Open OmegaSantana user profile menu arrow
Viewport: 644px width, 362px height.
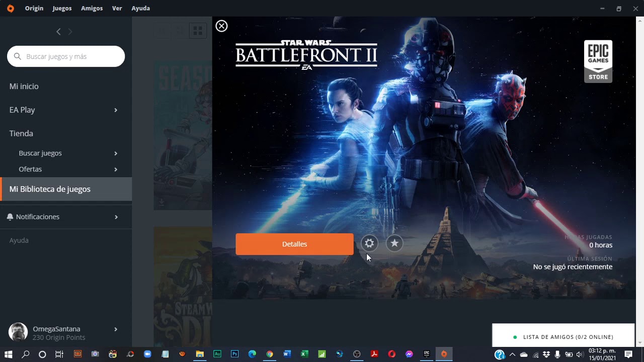click(x=116, y=329)
